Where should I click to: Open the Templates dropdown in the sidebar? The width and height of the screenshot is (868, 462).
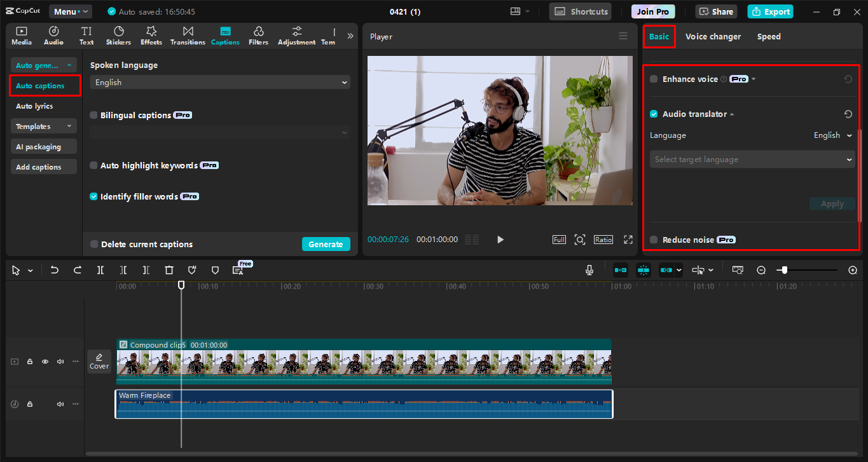pos(43,126)
